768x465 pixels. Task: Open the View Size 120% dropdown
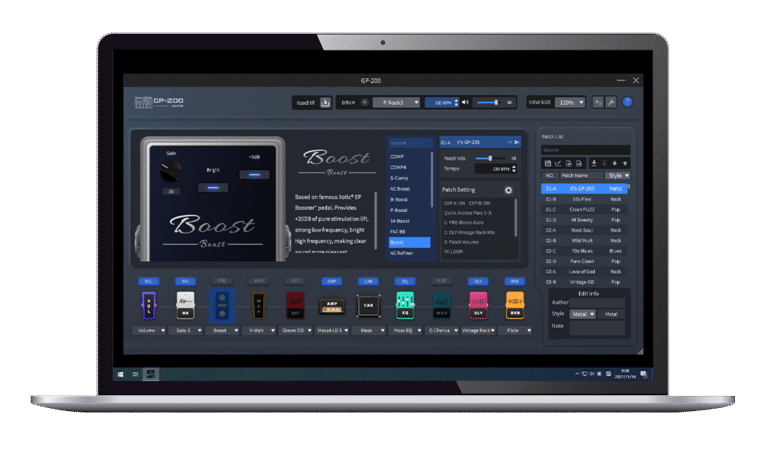[570, 102]
